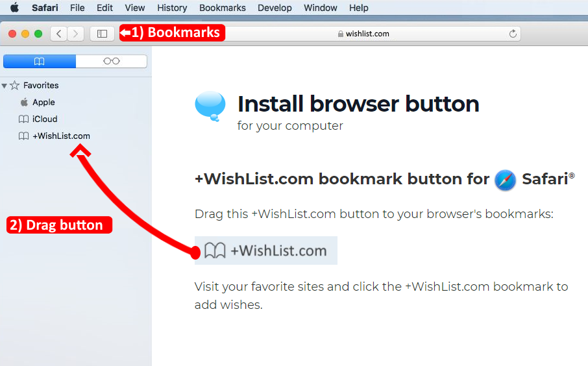Select the Favorites folder star icon

click(x=15, y=86)
